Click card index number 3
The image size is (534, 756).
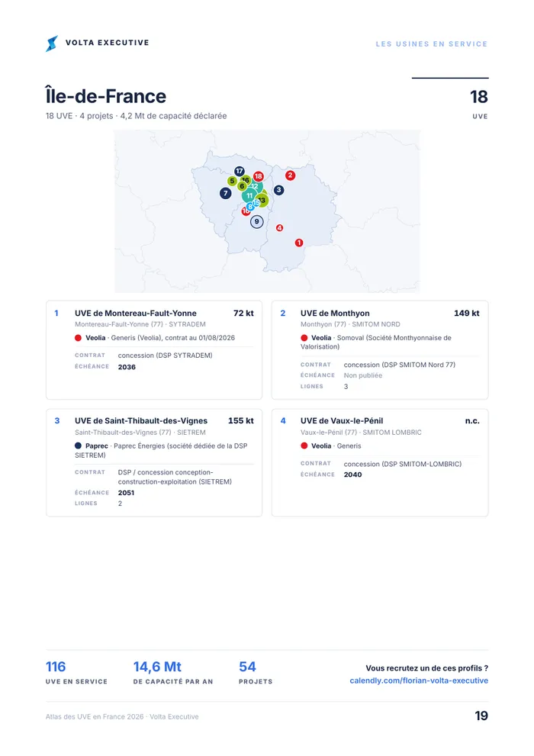click(57, 421)
